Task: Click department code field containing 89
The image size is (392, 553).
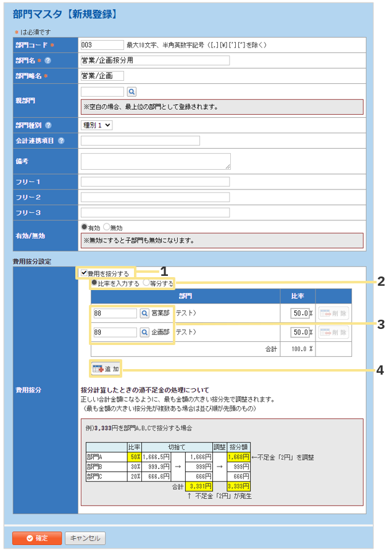Action: click(x=115, y=332)
